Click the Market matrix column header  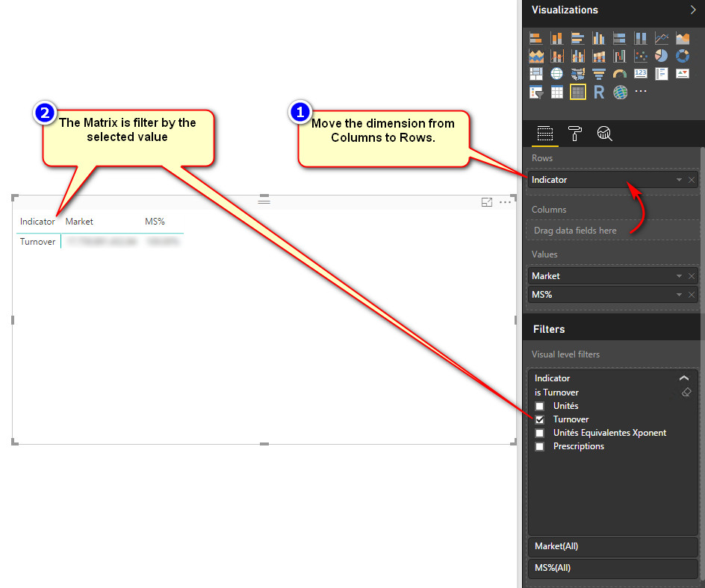pos(79,222)
